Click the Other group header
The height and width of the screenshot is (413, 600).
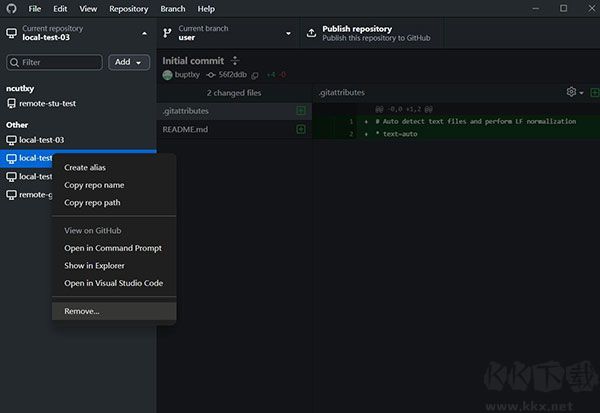click(17, 125)
